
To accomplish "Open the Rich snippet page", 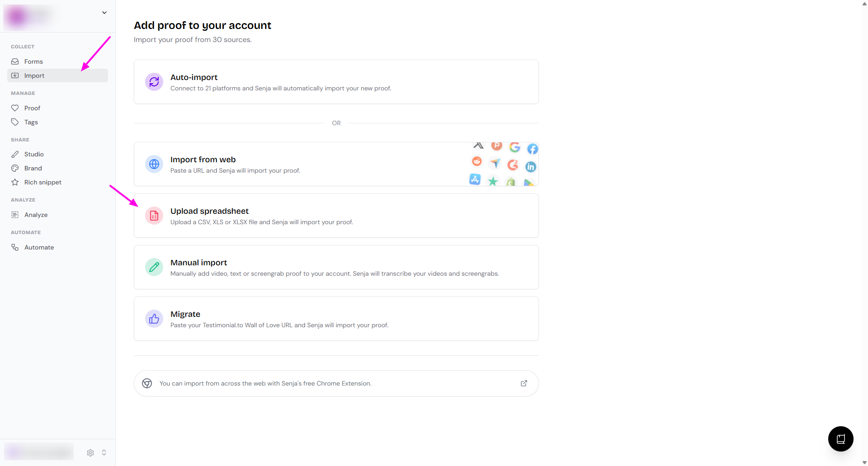I will point(42,182).
